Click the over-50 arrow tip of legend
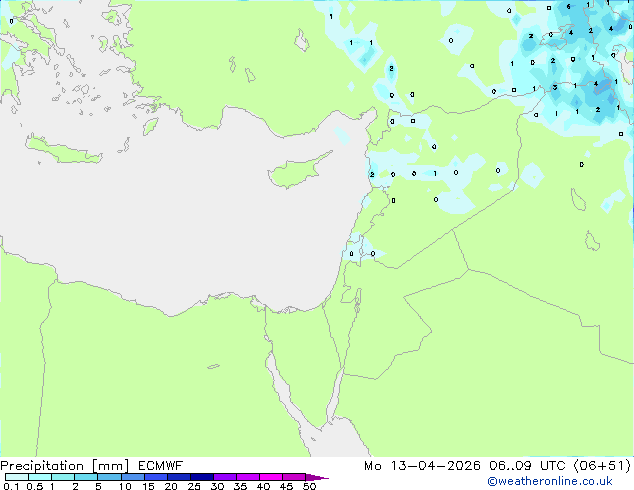The width and height of the screenshot is (634, 490). (317, 477)
